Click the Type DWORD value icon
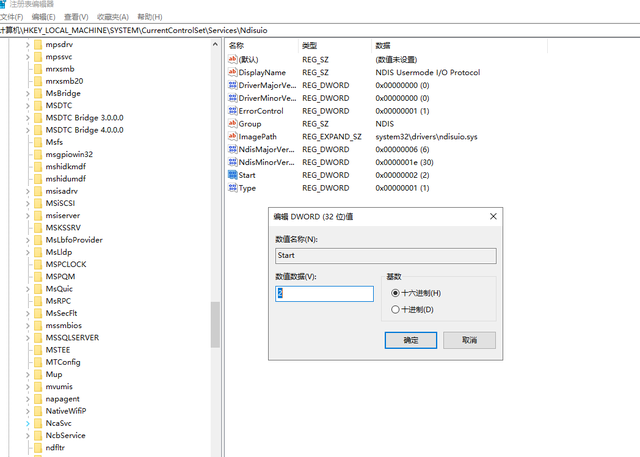The width and height of the screenshot is (640, 457). click(x=232, y=188)
